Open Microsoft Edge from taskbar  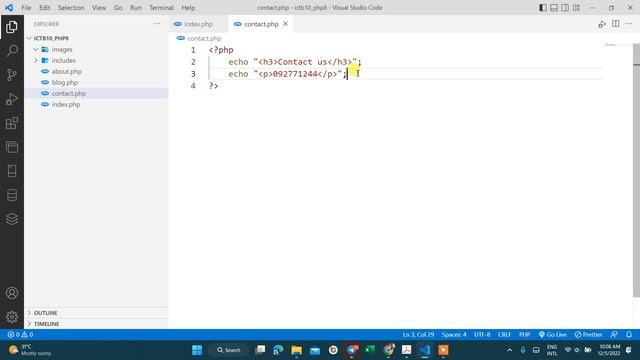pos(278,350)
